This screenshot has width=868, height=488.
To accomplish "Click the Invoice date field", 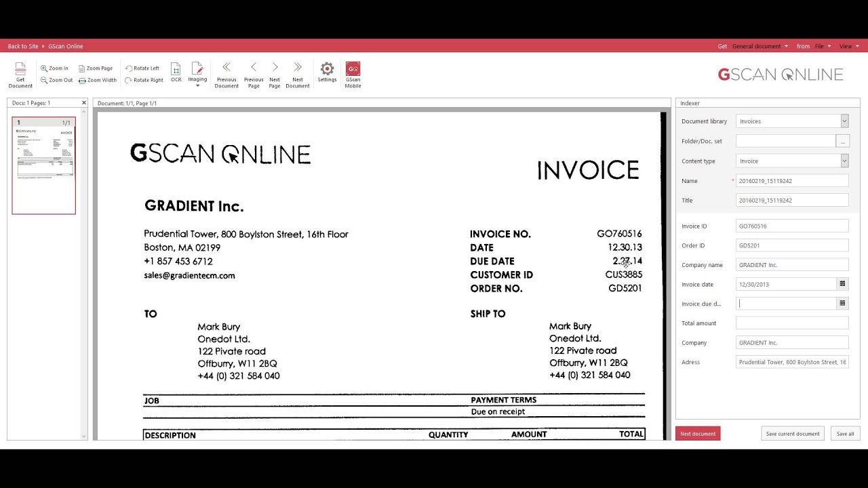I will point(786,285).
